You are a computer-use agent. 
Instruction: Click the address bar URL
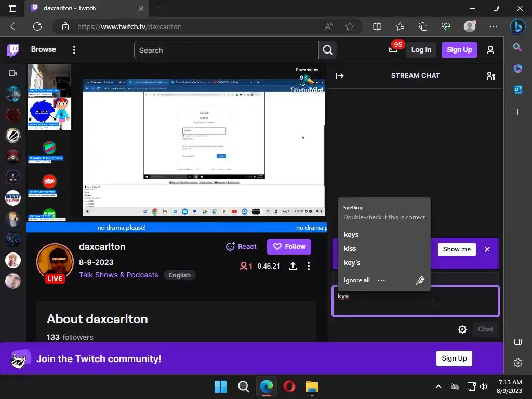click(x=129, y=27)
